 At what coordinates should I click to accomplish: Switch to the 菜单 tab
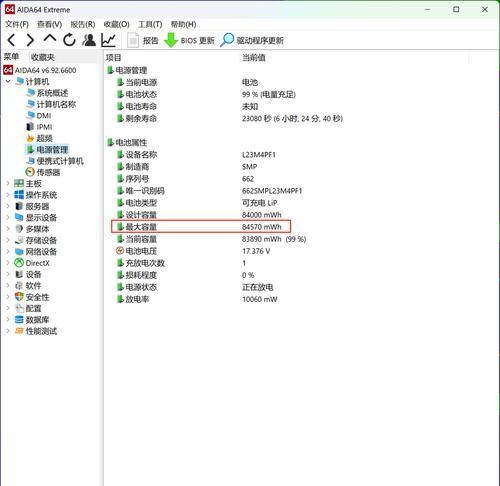click(11, 57)
